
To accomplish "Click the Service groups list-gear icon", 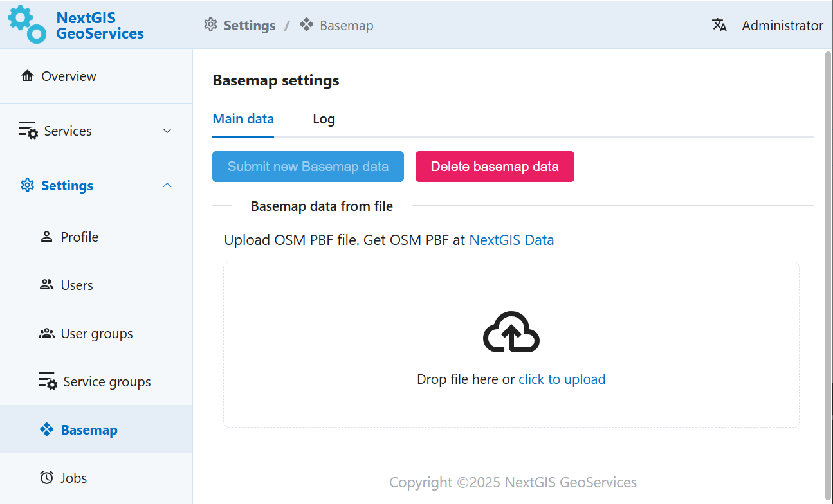I will pyautogui.click(x=48, y=381).
